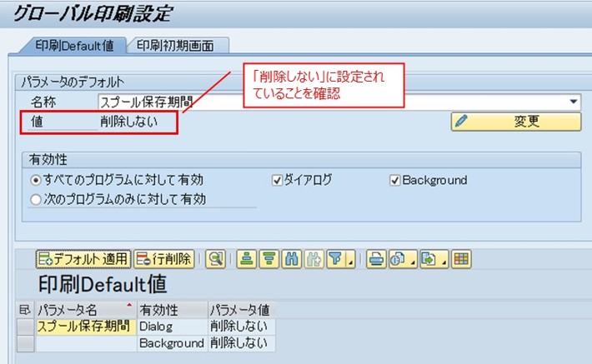The width and height of the screenshot is (592, 364).
Task: Sort table in descending order
Action: (x=268, y=259)
